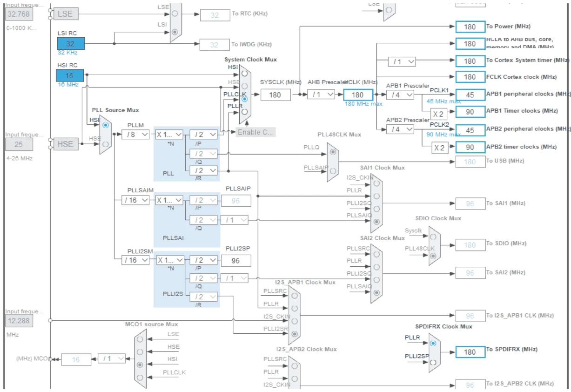The image size is (571, 392).
Task: Select PLLCLK in the MCO1 source Mux
Action: coord(140,377)
